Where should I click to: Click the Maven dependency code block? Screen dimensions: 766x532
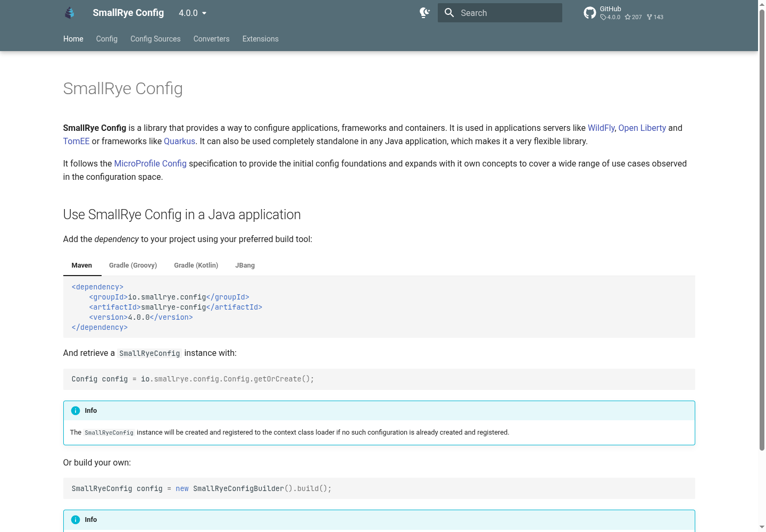(x=379, y=307)
